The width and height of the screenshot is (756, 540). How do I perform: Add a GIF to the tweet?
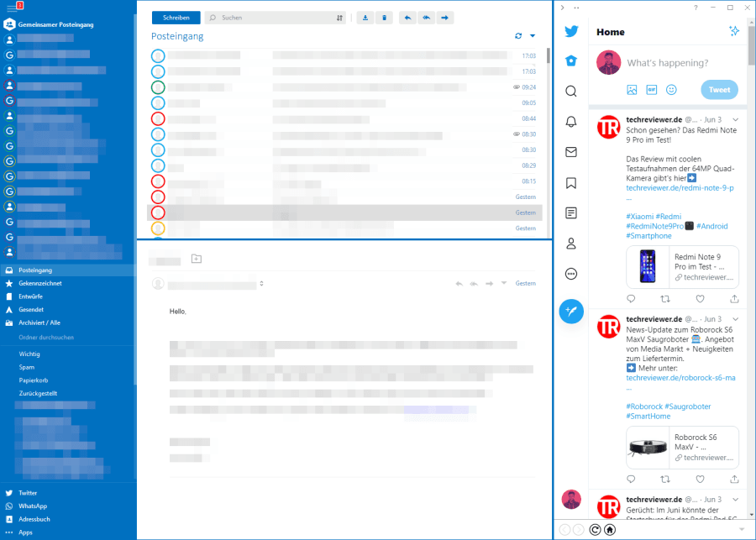[651, 90]
